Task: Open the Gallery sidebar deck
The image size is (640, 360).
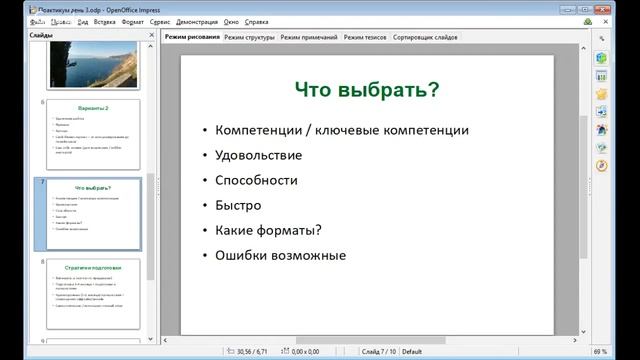Action: click(601, 148)
